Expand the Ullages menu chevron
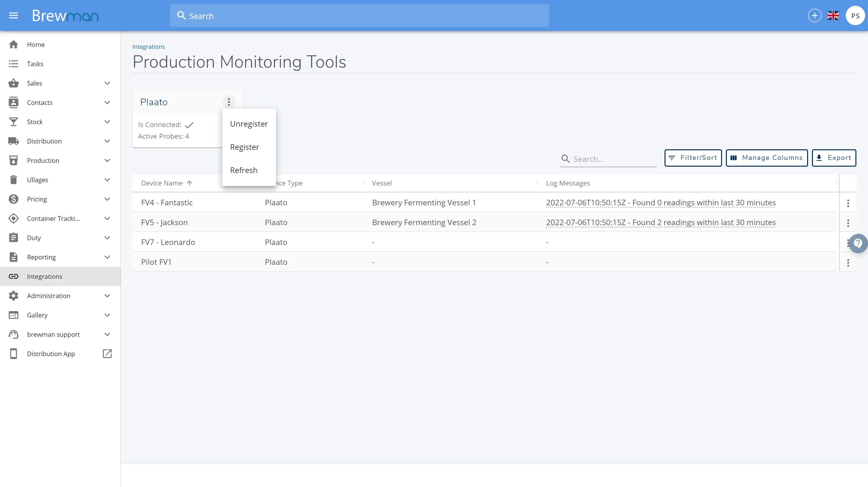Image resolution: width=868 pixels, height=487 pixels. point(107,180)
